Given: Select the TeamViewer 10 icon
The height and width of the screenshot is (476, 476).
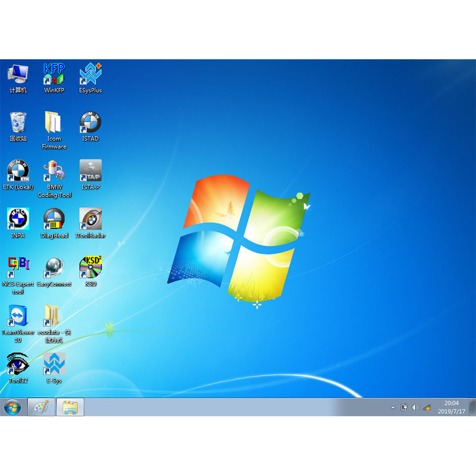Looking at the screenshot, I should pyautogui.click(x=18, y=324).
